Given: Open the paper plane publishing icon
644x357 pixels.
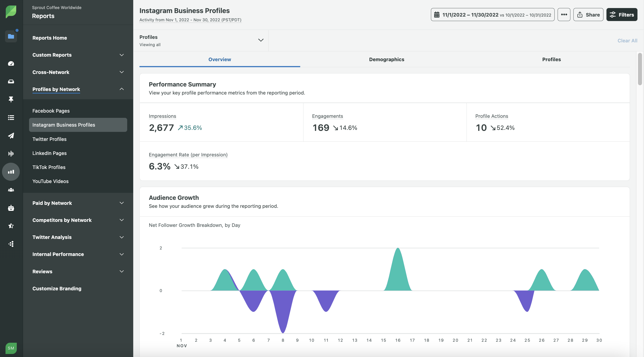Looking at the screenshot, I should [11, 136].
